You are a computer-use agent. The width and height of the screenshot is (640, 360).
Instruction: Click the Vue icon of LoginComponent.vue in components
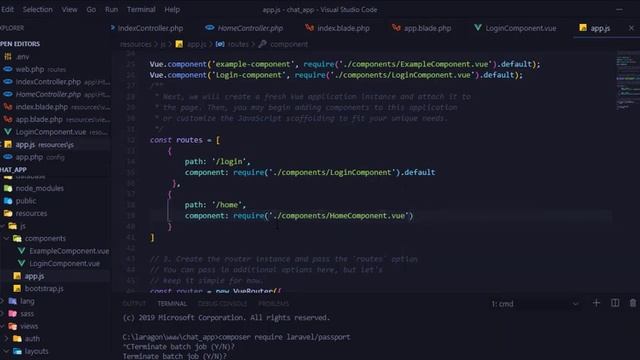coord(22,264)
